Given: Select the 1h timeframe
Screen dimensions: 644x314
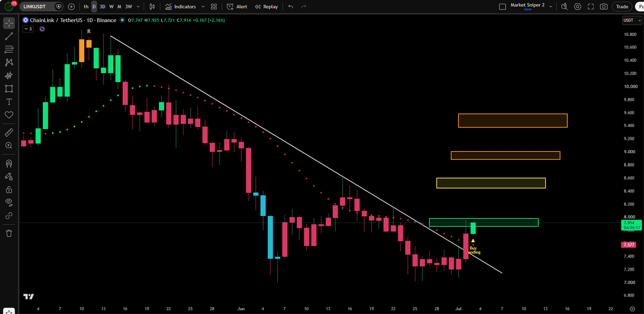Looking at the screenshot, I should [85, 6].
